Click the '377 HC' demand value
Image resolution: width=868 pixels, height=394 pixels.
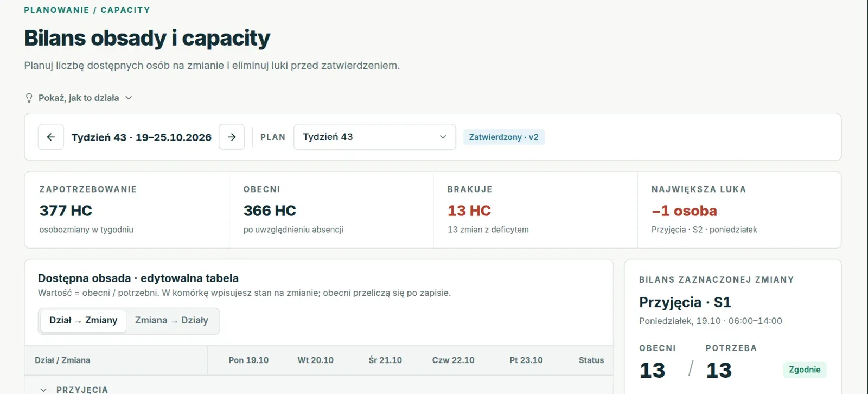click(x=66, y=211)
